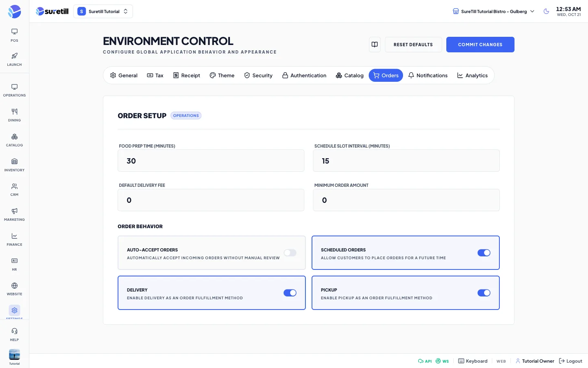
Task: Open the Bistro – Gulberg location dropdown
Action: tap(494, 11)
